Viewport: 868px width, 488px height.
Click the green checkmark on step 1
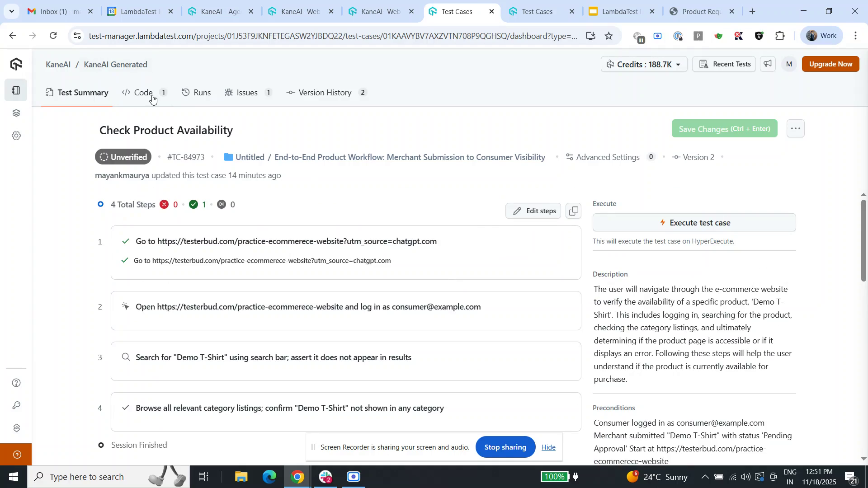coord(126,241)
